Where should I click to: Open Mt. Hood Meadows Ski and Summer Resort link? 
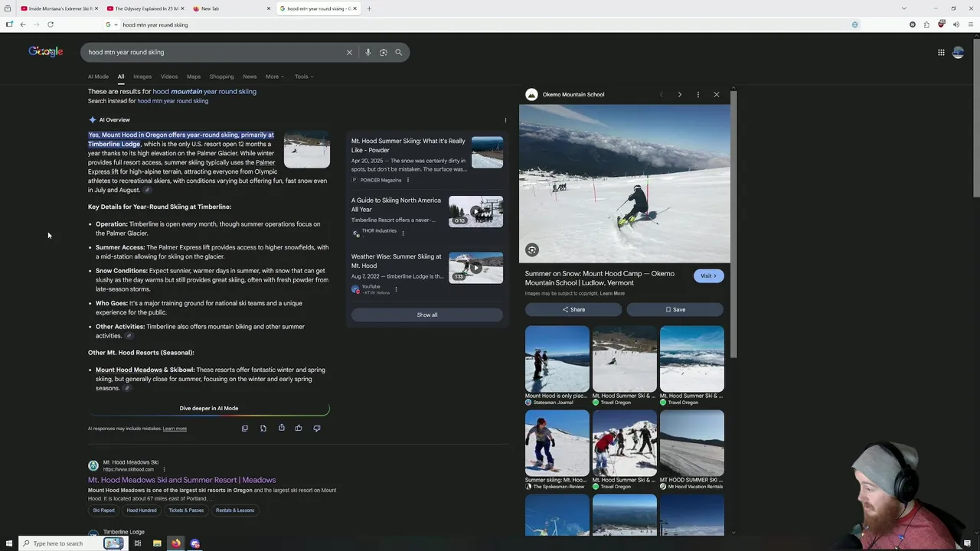(x=181, y=480)
